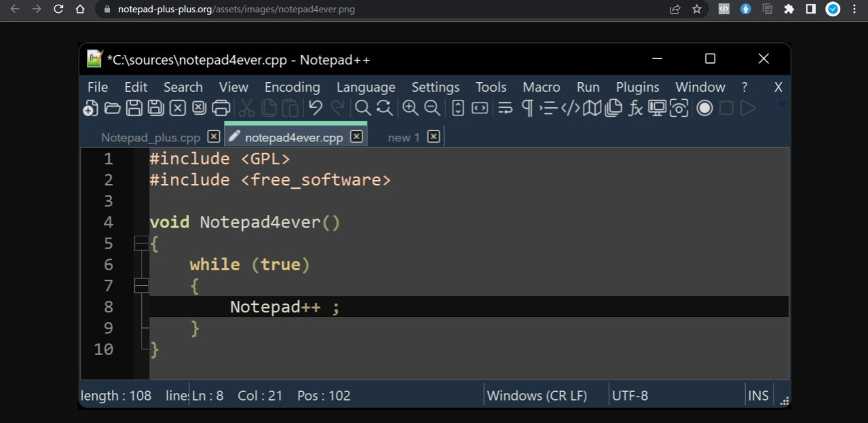The image size is (868, 423).
Task: Click the Stop recording square icon
Action: tap(726, 108)
